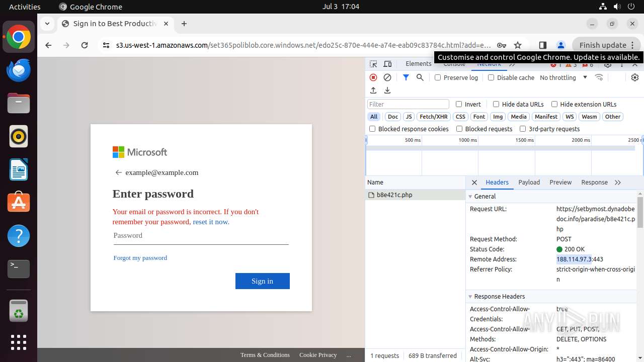The image size is (644, 362).
Task: Go back in browser history
Action: [x=48, y=45]
